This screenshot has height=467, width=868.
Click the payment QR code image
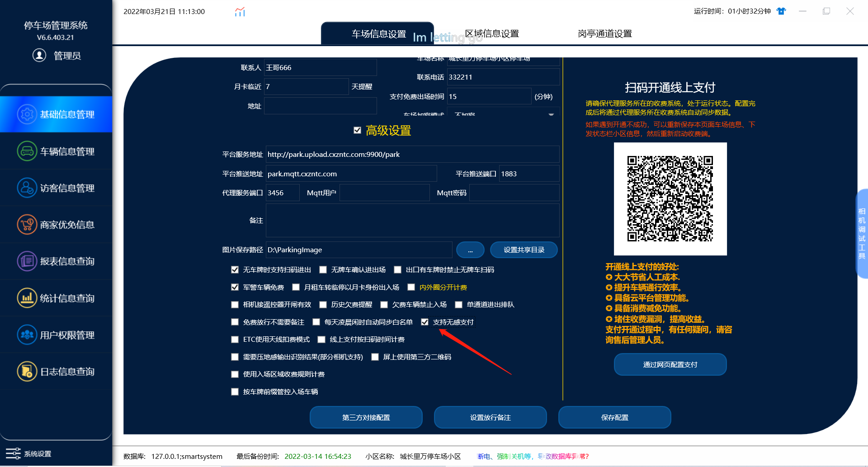(670, 199)
